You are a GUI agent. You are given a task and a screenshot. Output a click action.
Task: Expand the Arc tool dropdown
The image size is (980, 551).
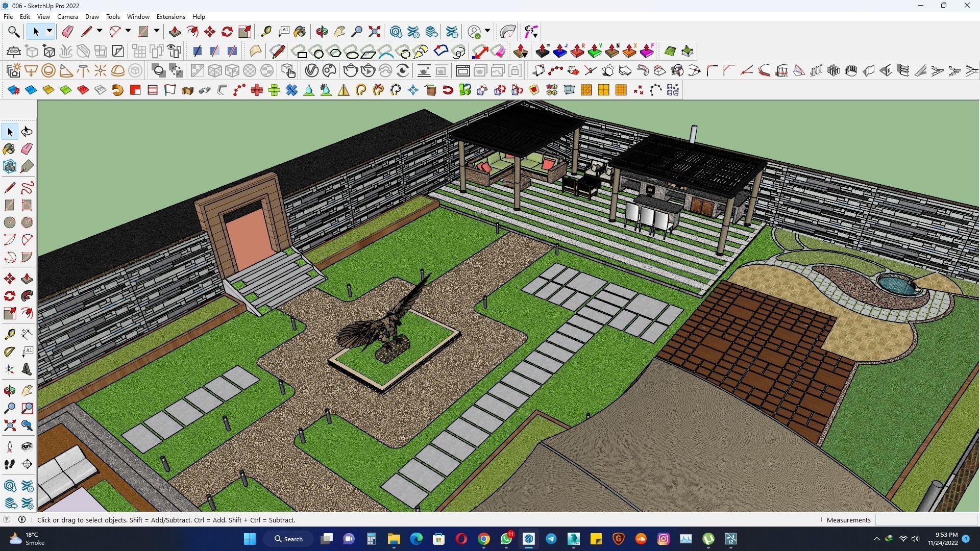[x=128, y=31]
